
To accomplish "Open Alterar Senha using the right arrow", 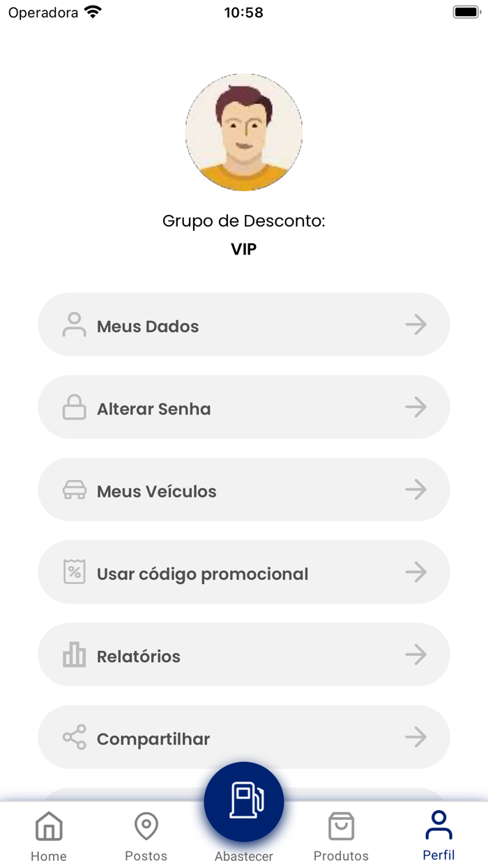I will [x=416, y=407].
